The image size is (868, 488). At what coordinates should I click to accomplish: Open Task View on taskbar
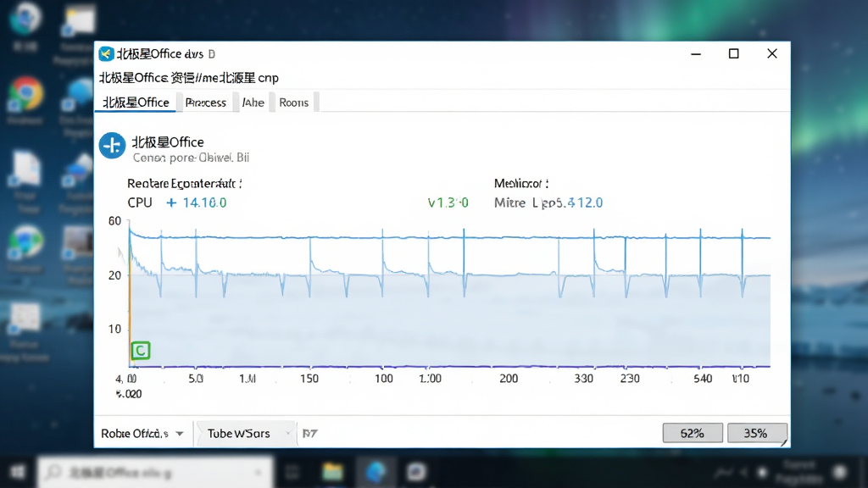292,472
